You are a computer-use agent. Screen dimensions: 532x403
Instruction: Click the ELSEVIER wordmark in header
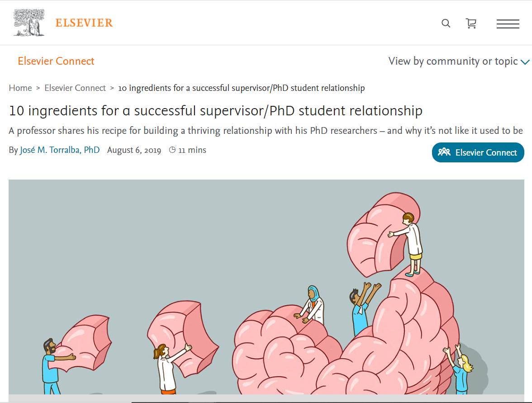[x=84, y=23]
